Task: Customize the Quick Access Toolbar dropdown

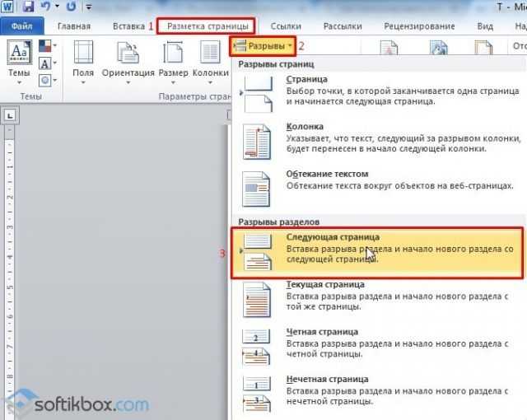Action: click(x=89, y=7)
